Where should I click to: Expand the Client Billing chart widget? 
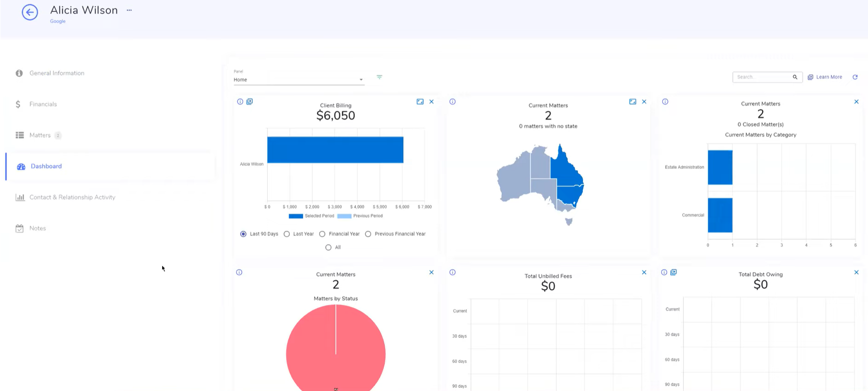click(420, 102)
